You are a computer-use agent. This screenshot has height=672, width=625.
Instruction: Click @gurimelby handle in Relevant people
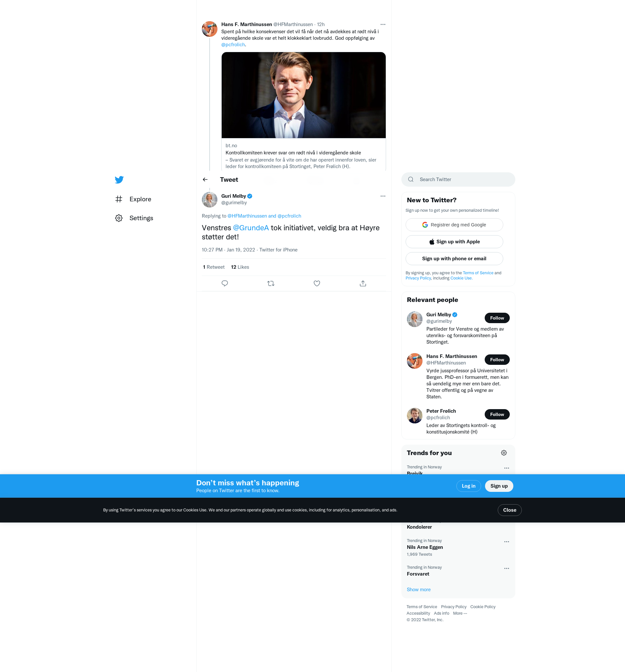439,321
